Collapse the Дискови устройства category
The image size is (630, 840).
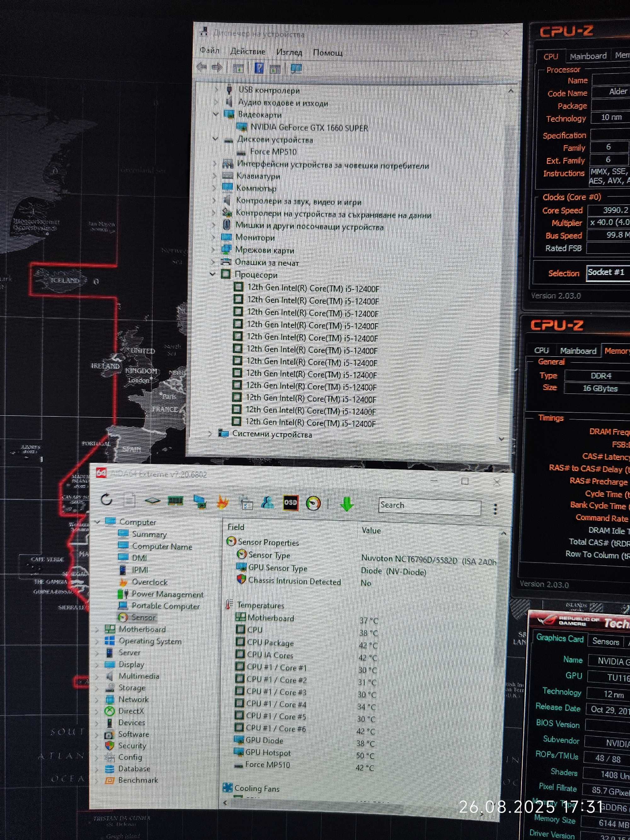[215, 139]
